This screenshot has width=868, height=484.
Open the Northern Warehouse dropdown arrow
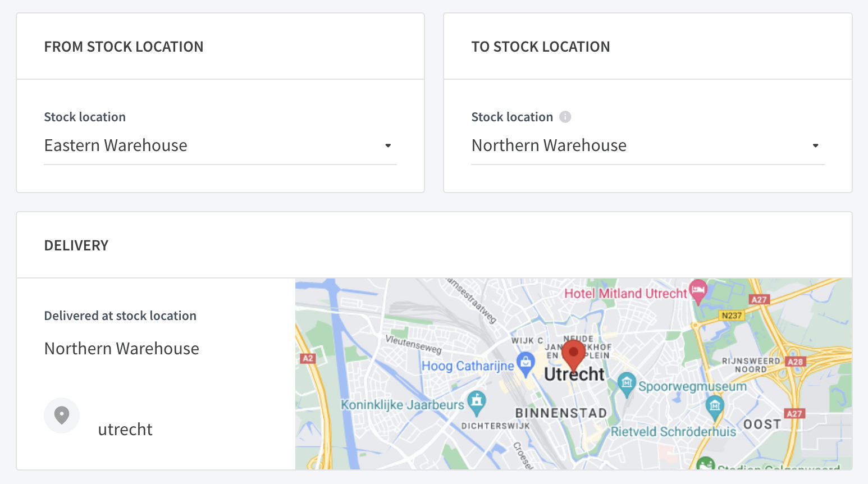point(816,145)
